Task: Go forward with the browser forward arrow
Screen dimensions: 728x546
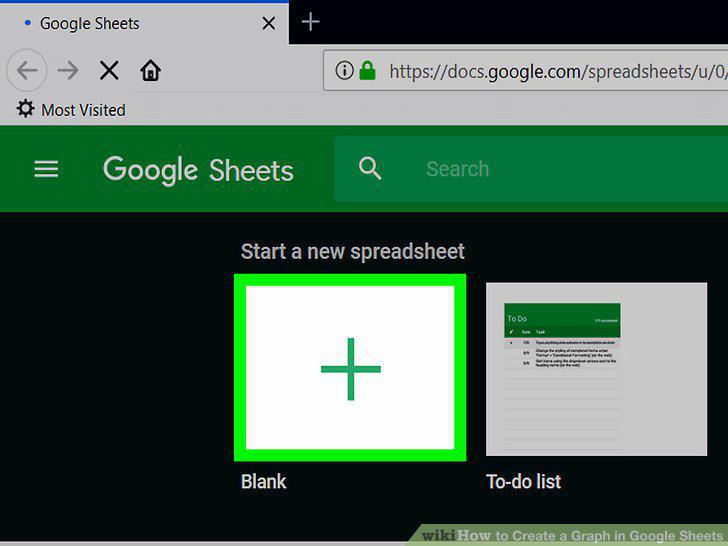Action: point(68,71)
